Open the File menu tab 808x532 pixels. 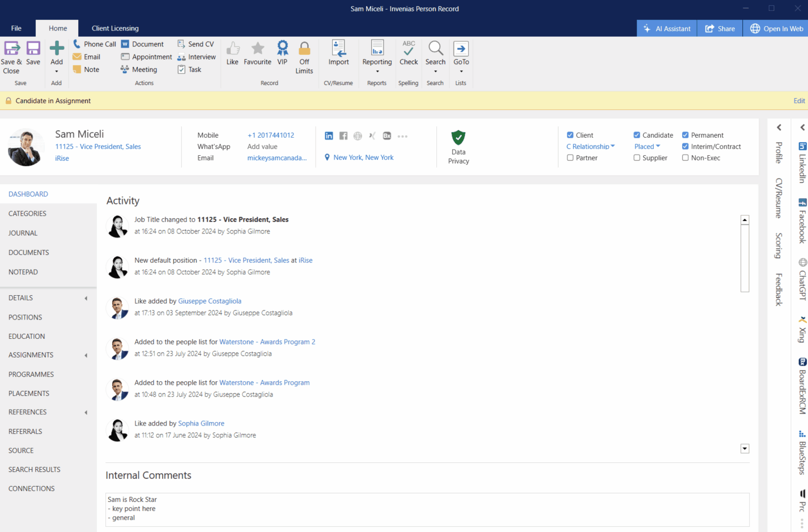coord(16,28)
